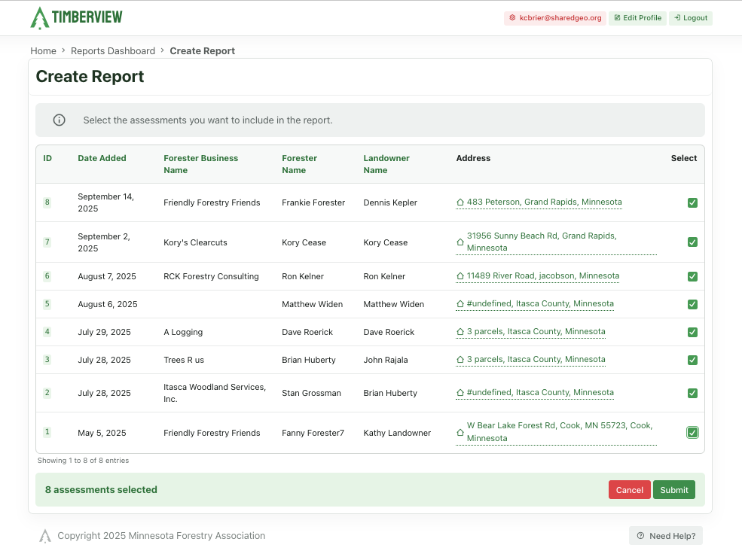This screenshot has width=742, height=560.
Task: Click ID badge 7
Action: 47,242
